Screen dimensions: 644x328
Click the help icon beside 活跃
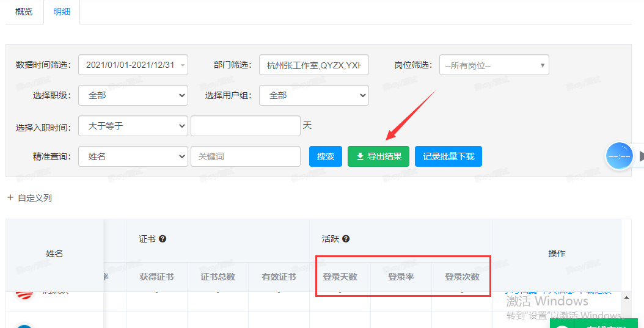(x=346, y=239)
